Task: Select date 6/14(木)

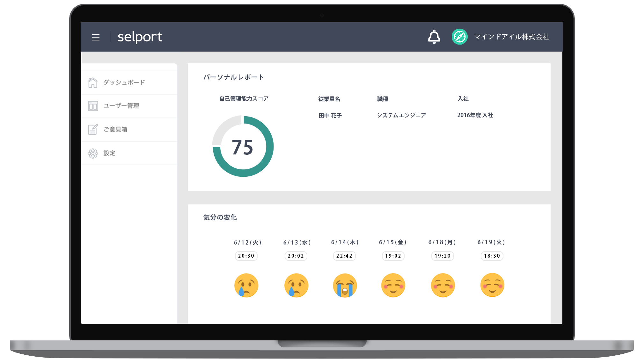Action: (345, 242)
